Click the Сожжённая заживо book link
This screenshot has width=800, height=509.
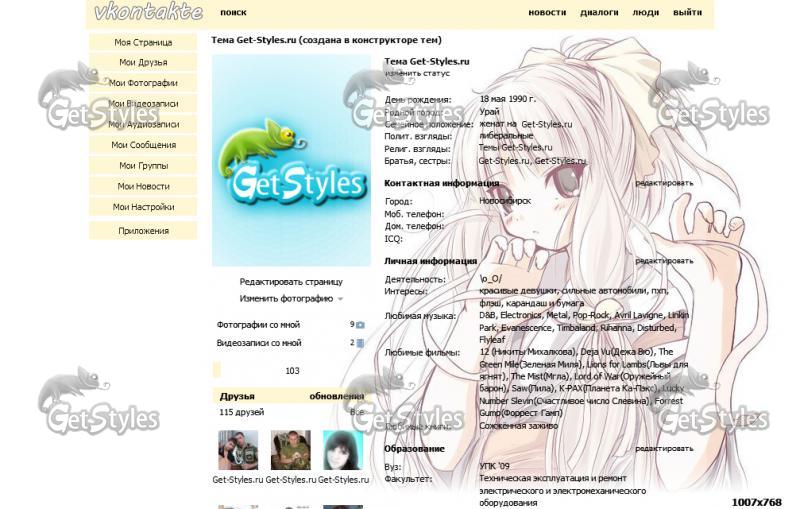pyautogui.click(x=518, y=426)
